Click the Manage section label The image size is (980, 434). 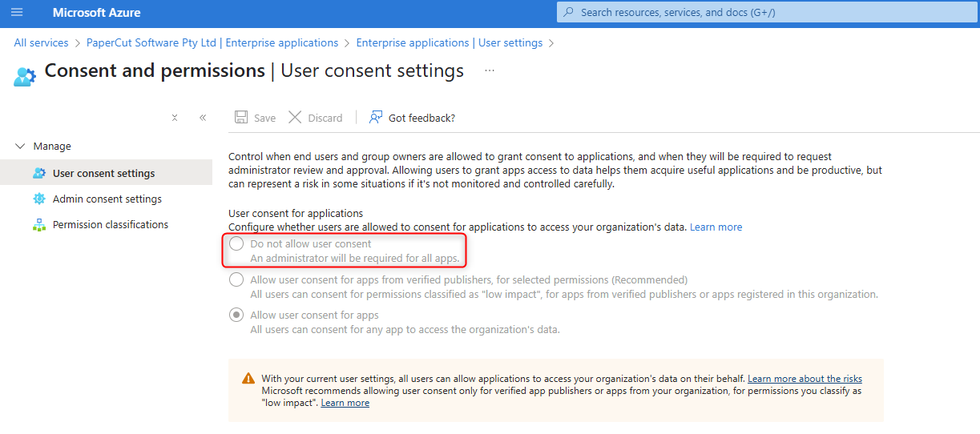[x=52, y=147]
